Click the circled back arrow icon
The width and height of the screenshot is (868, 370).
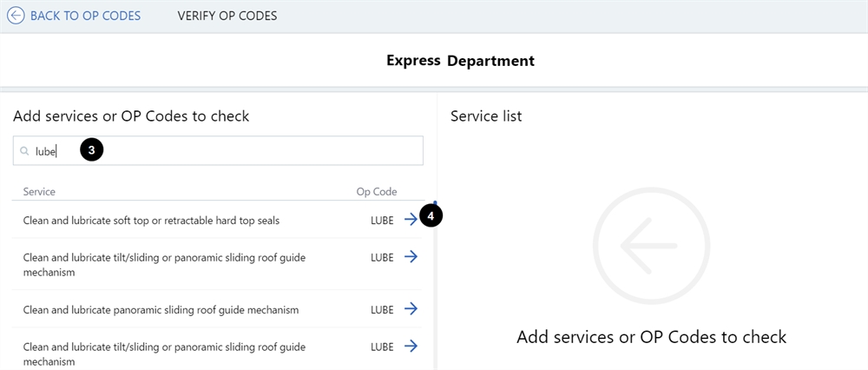[x=16, y=16]
